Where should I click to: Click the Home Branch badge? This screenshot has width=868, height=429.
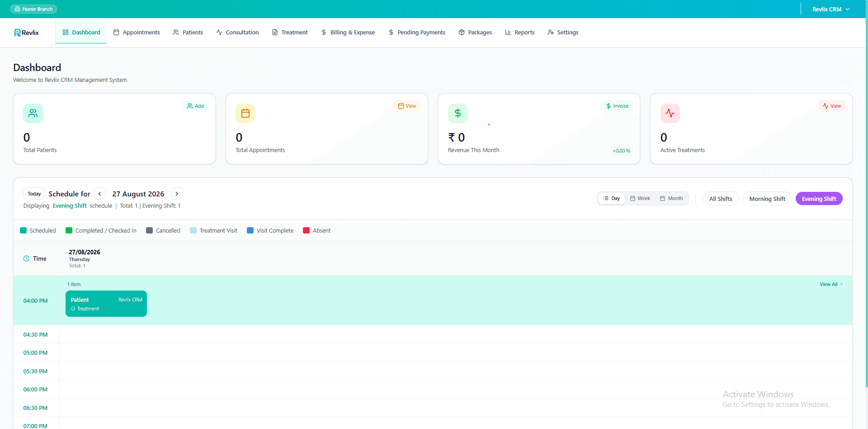click(33, 9)
